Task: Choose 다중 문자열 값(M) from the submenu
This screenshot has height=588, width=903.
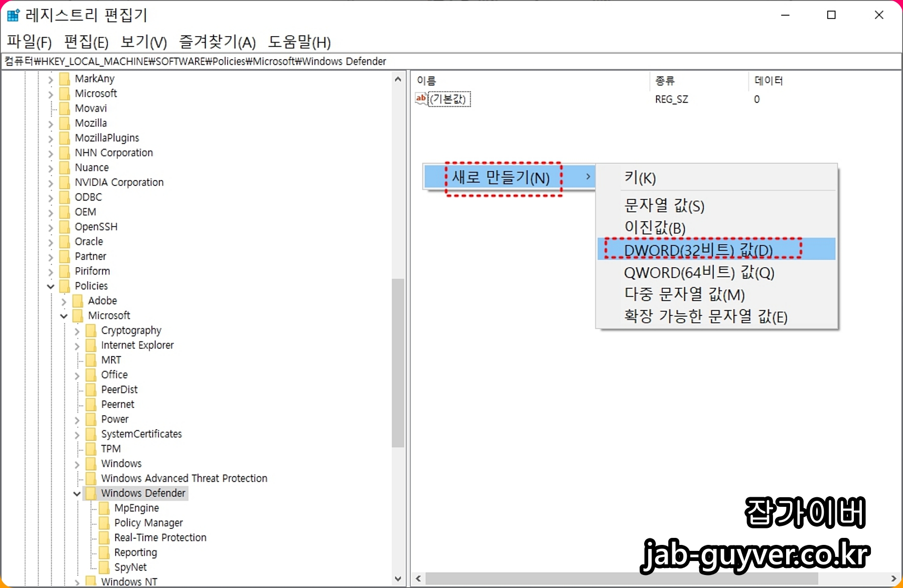Action: pos(716,294)
